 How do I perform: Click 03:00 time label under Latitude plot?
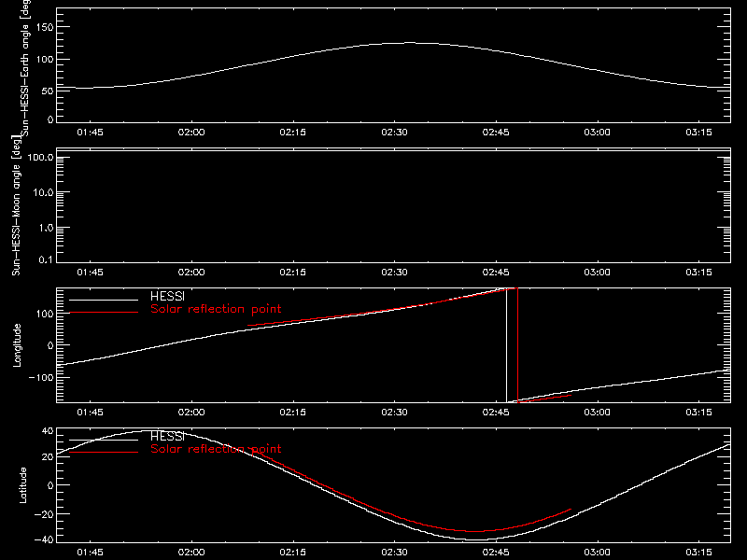(x=598, y=553)
